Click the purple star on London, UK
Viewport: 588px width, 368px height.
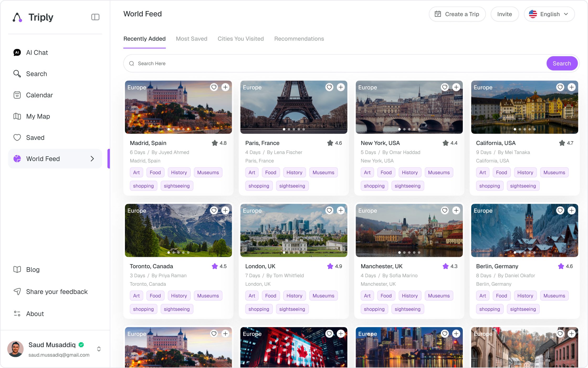coord(330,266)
